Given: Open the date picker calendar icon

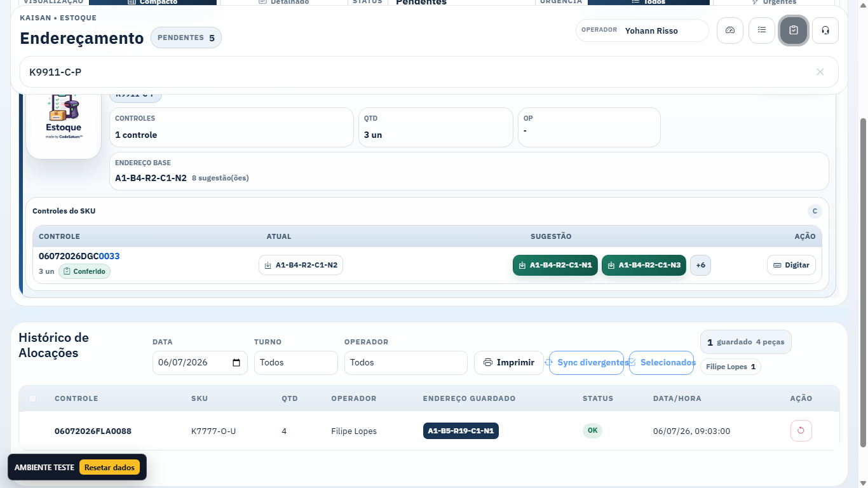Looking at the screenshot, I should point(236,363).
